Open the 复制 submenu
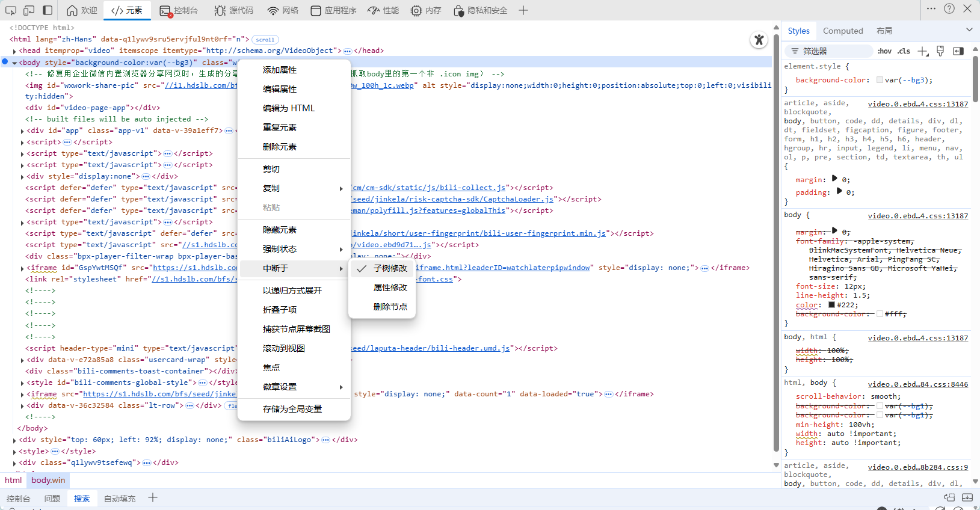Image resolution: width=980 pixels, height=510 pixels. (294, 188)
